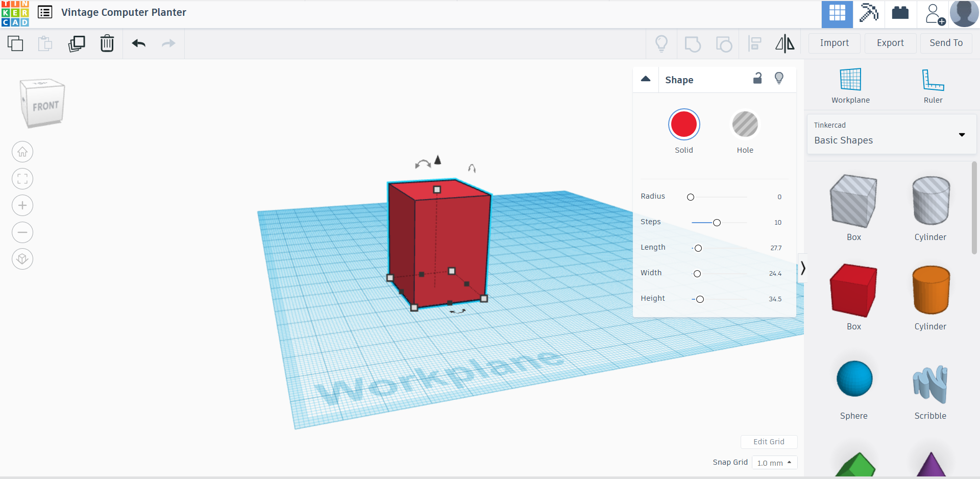Click the Duplicate and repeat icon

(x=77, y=43)
